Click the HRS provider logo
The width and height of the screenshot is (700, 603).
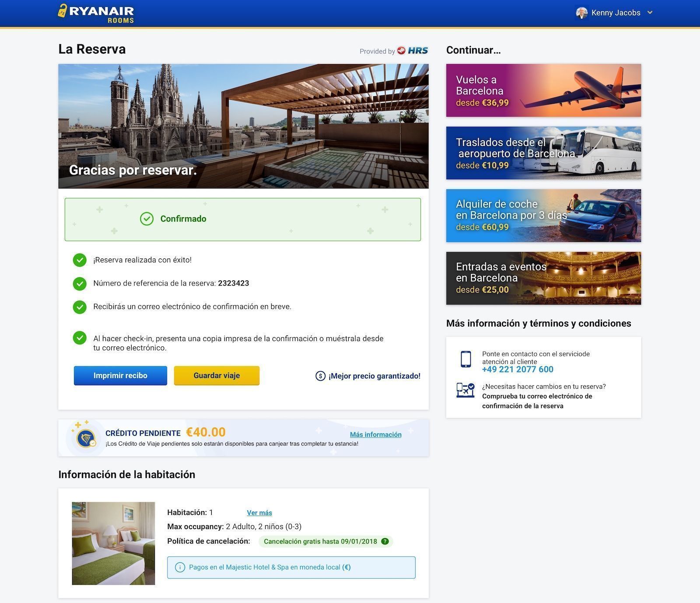point(413,50)
